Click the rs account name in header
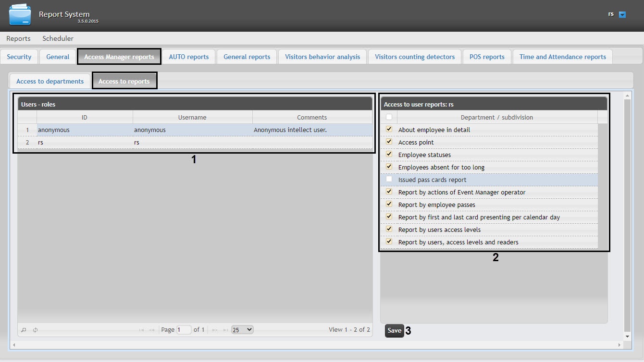This screenshot has height=362, width=644. 611,14
